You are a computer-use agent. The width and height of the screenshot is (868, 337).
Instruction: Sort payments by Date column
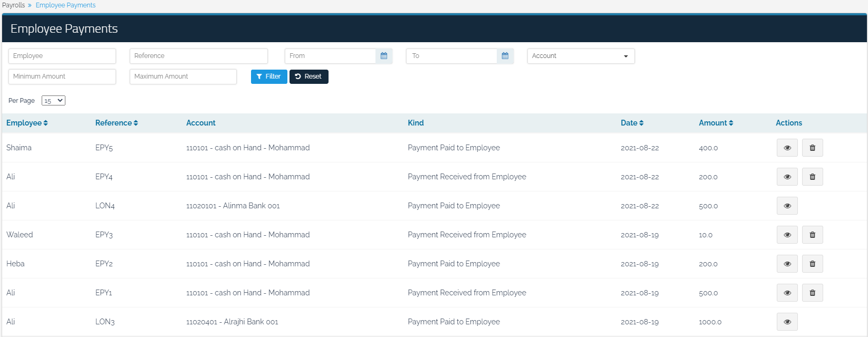click(x=632, y=123)
